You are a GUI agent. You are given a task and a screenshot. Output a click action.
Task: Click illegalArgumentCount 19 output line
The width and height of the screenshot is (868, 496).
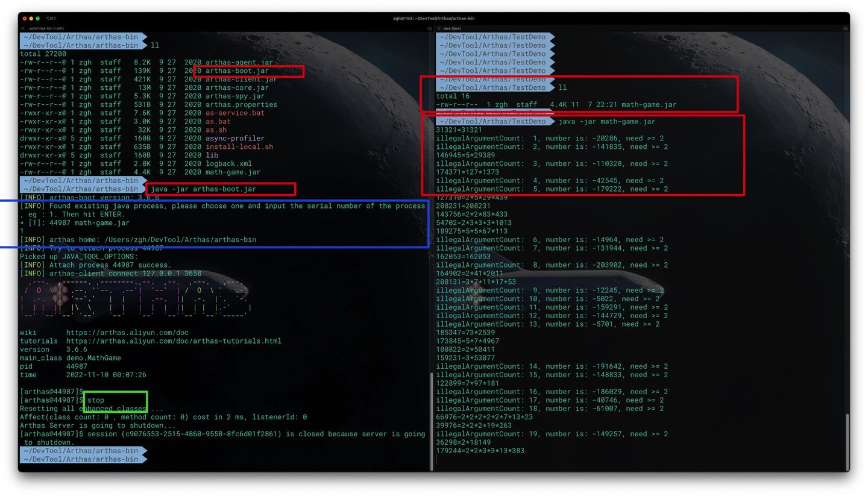coord(552,434)
